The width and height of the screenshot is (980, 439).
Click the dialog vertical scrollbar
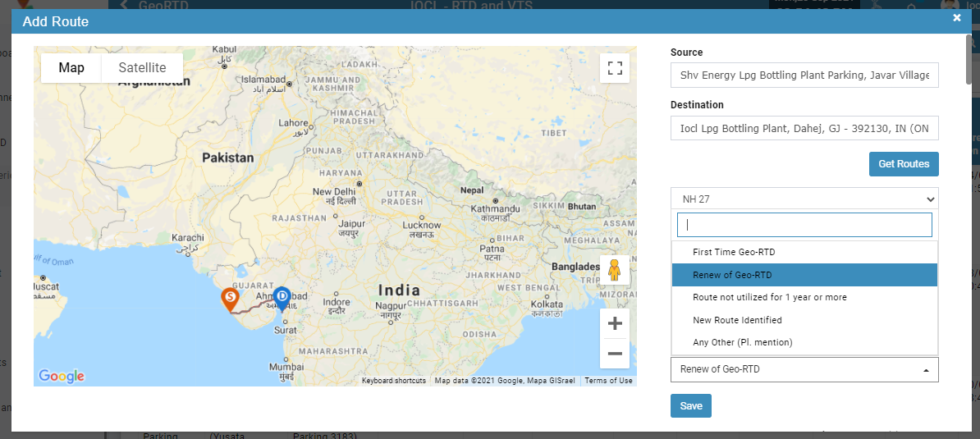pos(969,59)
